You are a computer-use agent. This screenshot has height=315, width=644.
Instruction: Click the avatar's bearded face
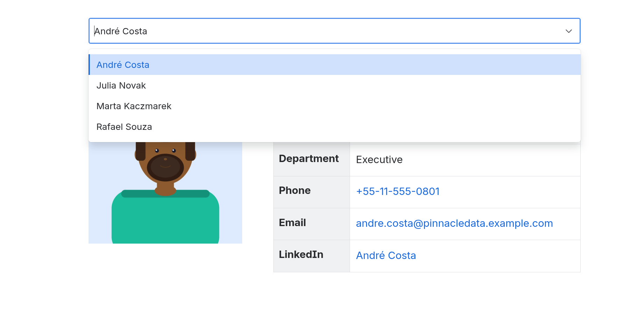(165, 164)
